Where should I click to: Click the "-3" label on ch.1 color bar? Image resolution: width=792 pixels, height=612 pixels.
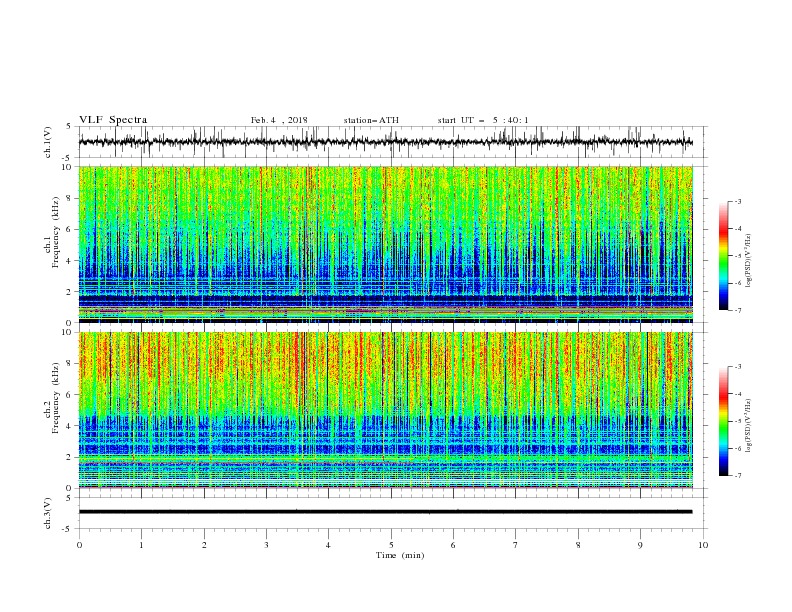tap(737, 201)
